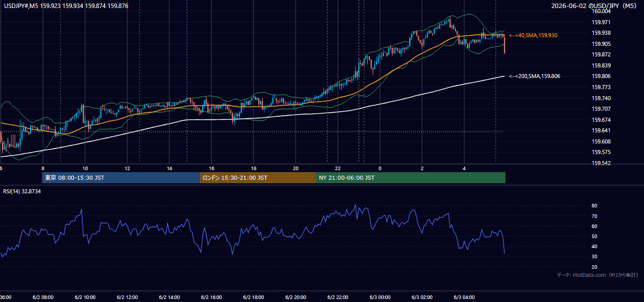Click the RSI scale level 50

pyautogui.click(x=594, y=236)
